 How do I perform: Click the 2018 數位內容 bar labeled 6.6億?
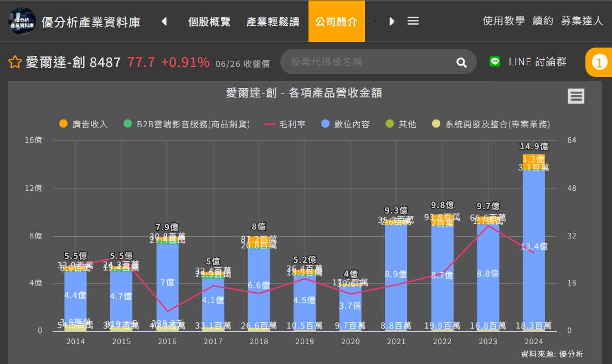(x=259, y=288)
